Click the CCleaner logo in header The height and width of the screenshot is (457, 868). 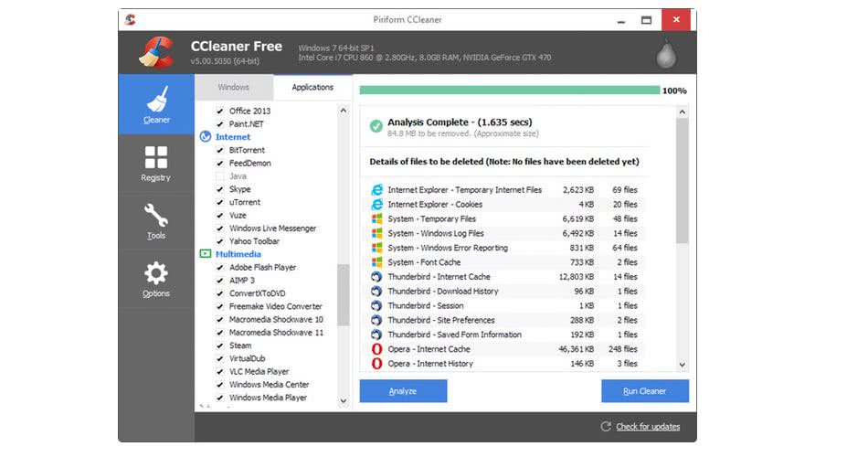coord(156,53)
